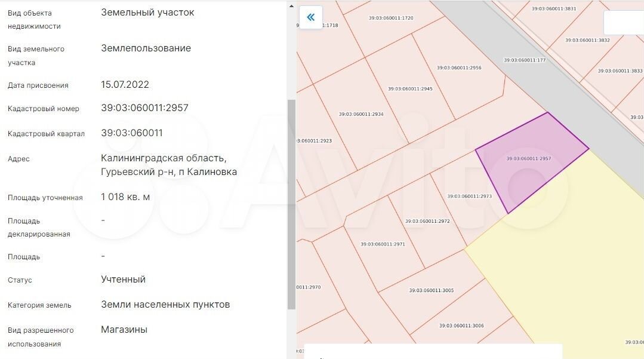Click the info panel vertical scrollbar
This screenshot has width=644, height=359.
pos(291,203)
